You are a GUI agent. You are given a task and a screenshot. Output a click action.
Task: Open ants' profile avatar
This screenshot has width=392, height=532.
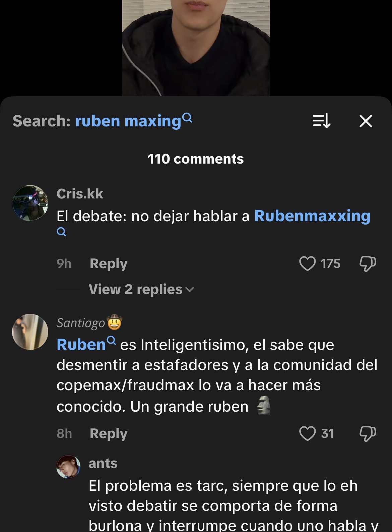tap(68, 467)
